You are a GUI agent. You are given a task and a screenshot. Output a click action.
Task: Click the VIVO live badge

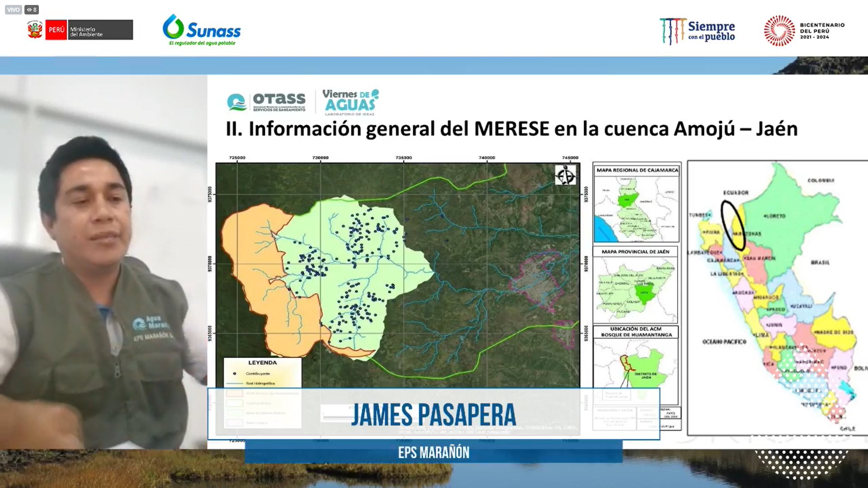[13, 9]
